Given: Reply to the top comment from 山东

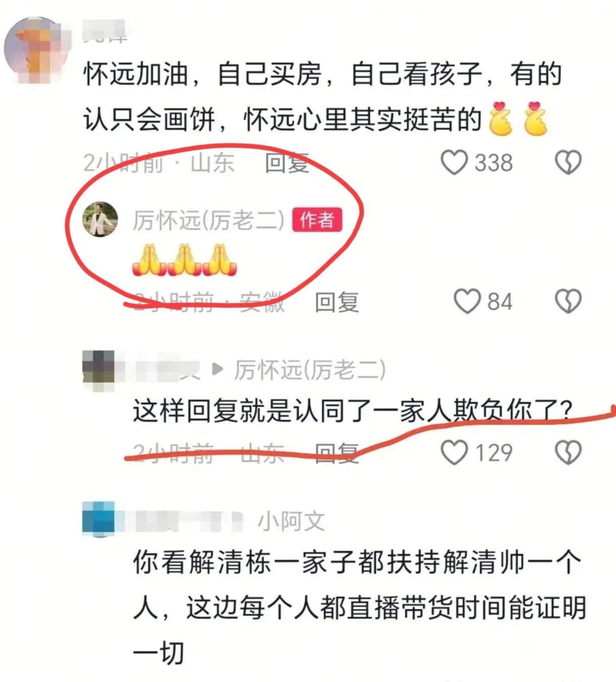Looking at the screenshot, I should (287, 163).
